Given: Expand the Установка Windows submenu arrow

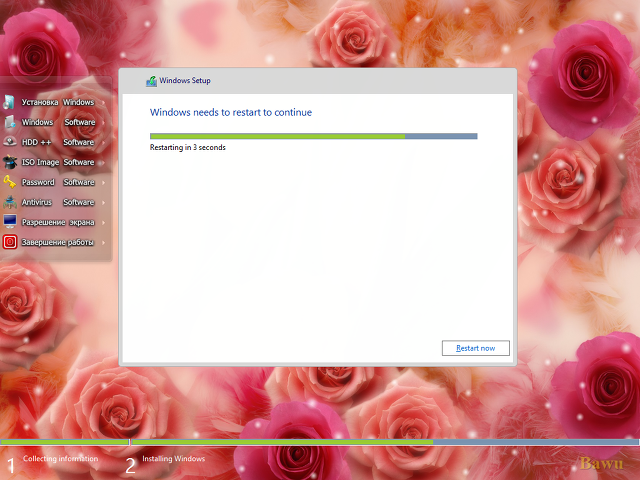Looking at the screenshot, I should 104,102.
